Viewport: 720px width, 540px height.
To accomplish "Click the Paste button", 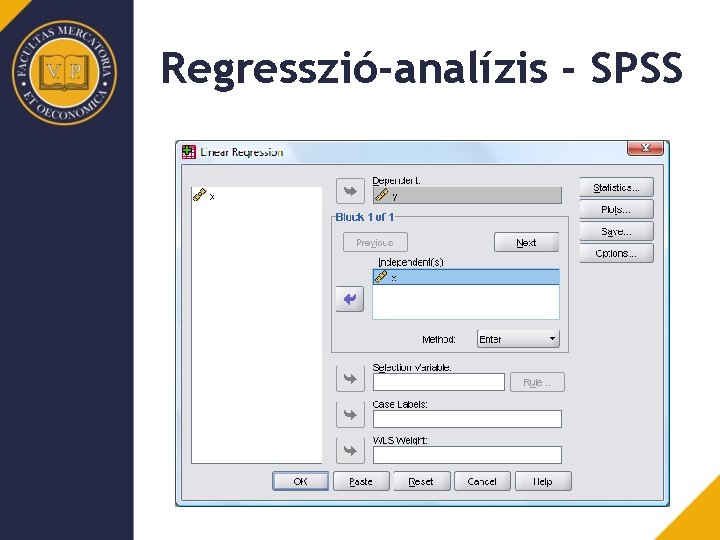I will (361, 481).
